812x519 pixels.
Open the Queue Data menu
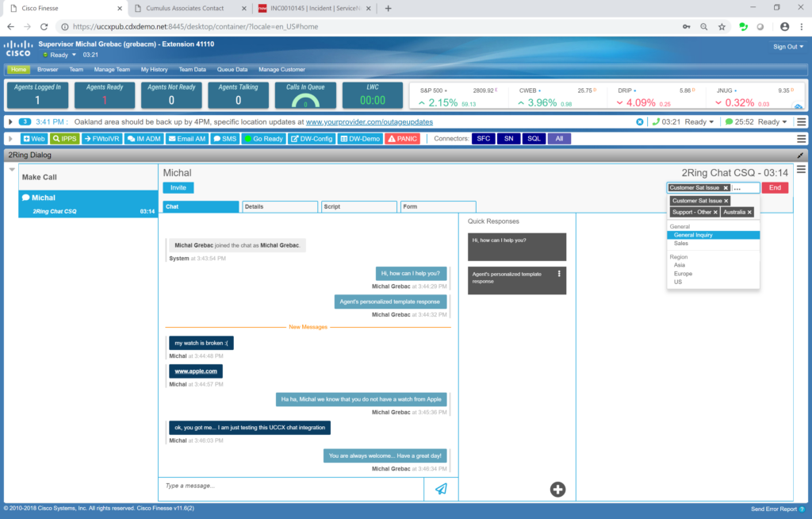(232, 70)
